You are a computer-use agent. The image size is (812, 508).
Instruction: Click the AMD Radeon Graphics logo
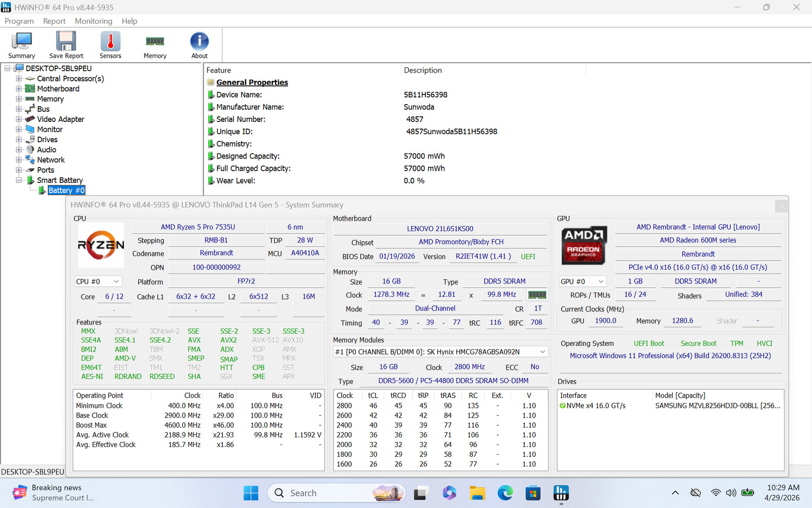point(584,245)
